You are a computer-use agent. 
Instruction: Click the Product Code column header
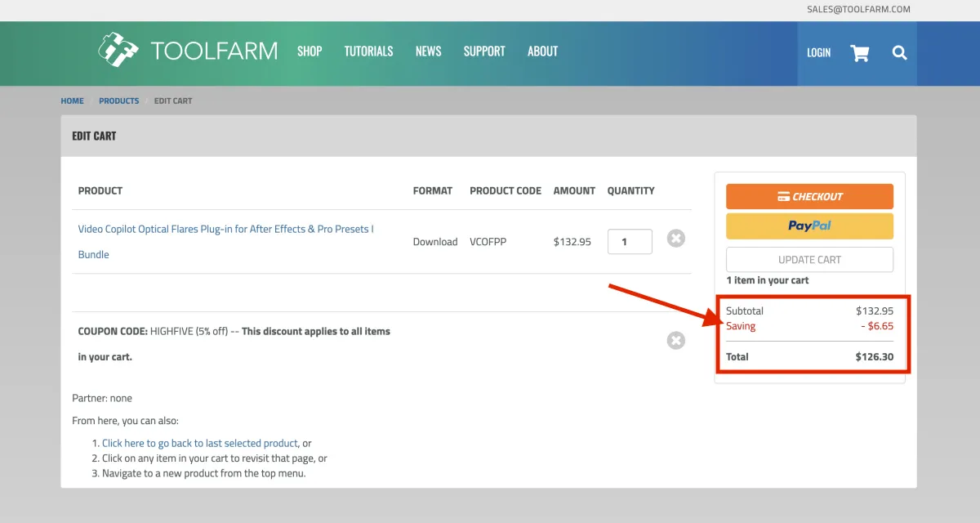pyautogui.click(x=506, y=191)
